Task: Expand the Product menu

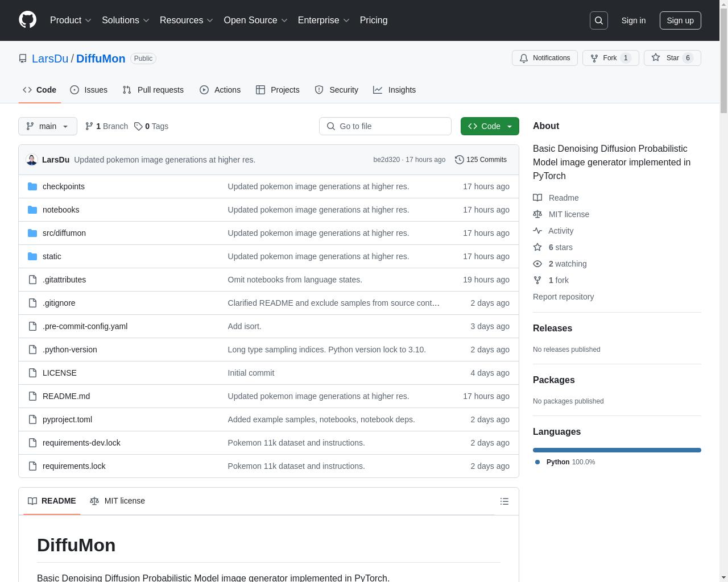Action: (71, 20)
